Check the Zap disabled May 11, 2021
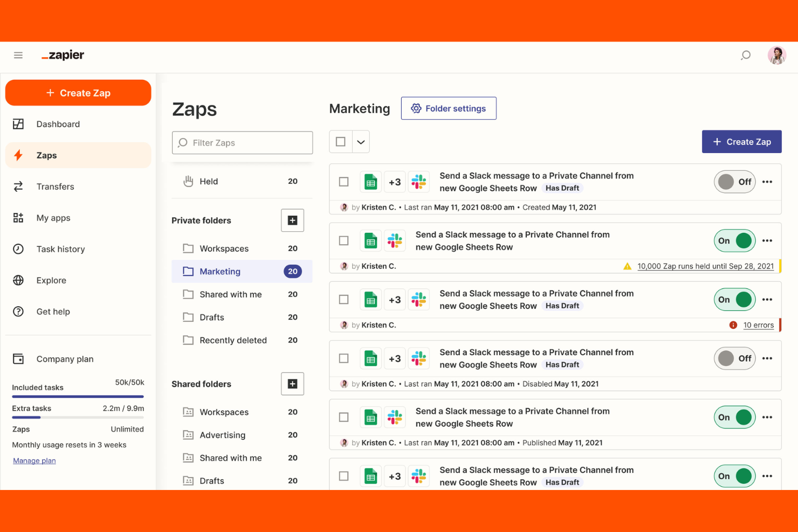Screen dimensions: 798x532 click(343, 358)
